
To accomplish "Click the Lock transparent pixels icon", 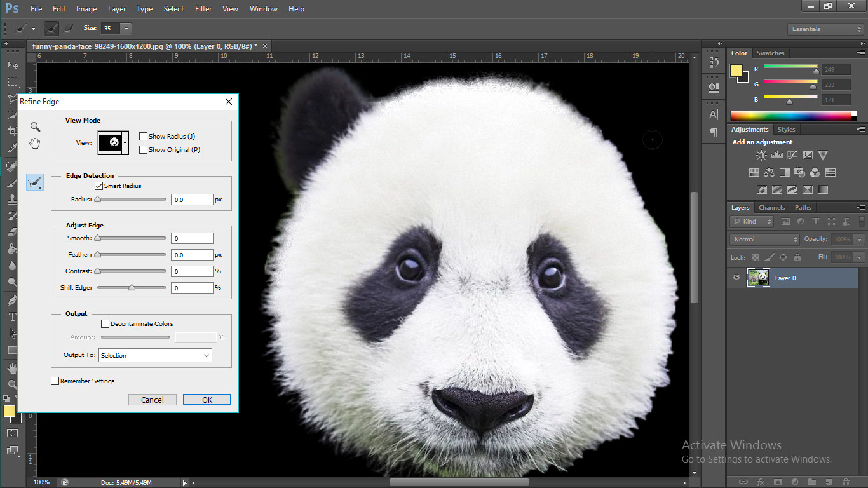I will coord(755,257).
